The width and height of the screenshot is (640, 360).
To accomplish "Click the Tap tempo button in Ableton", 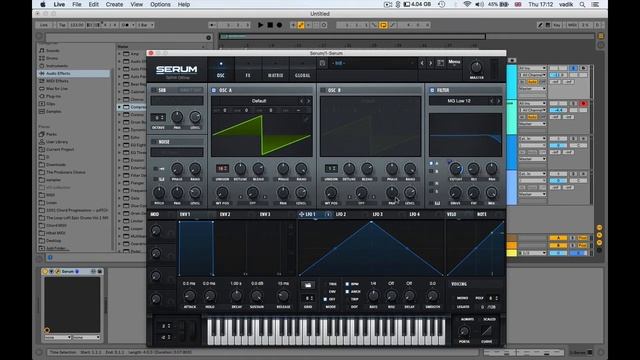I will pyautogui.click(x=62, y=25).
